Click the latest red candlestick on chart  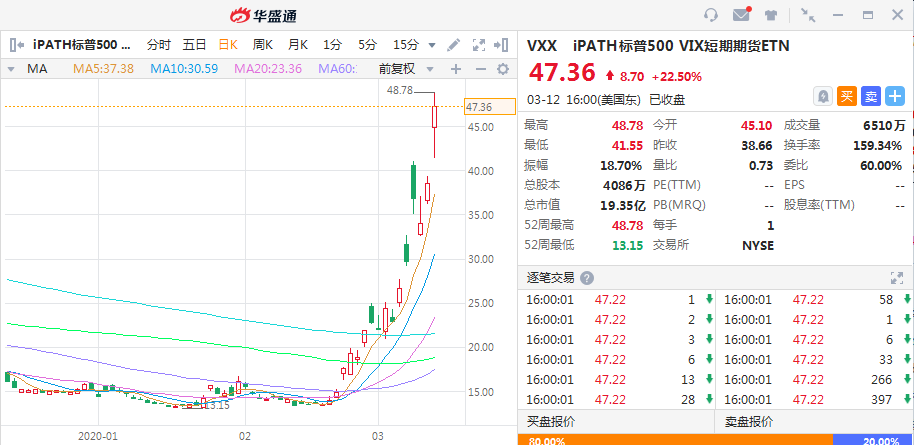coord(434,117)
